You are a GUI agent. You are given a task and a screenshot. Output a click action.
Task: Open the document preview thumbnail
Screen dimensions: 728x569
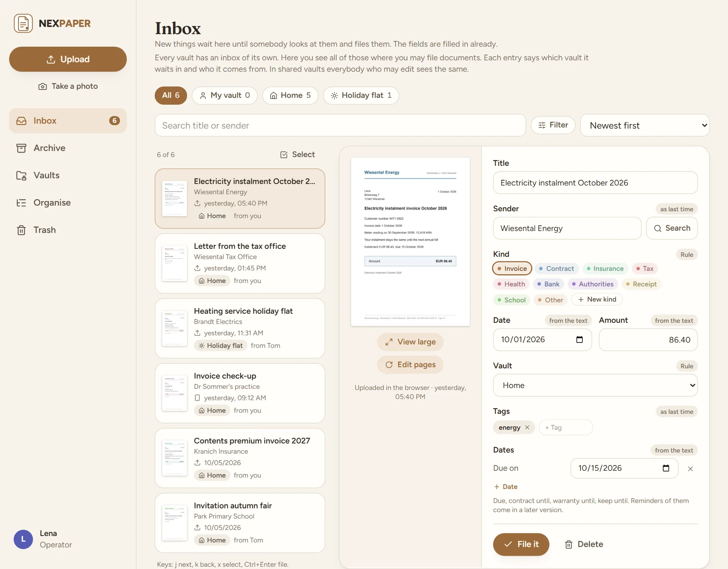(410, 242)
